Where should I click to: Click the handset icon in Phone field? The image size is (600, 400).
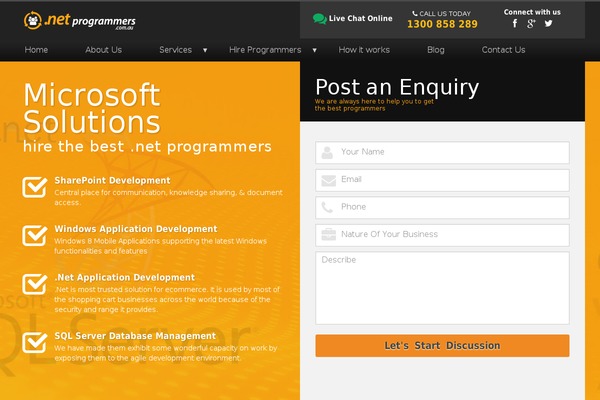[327, 207]
